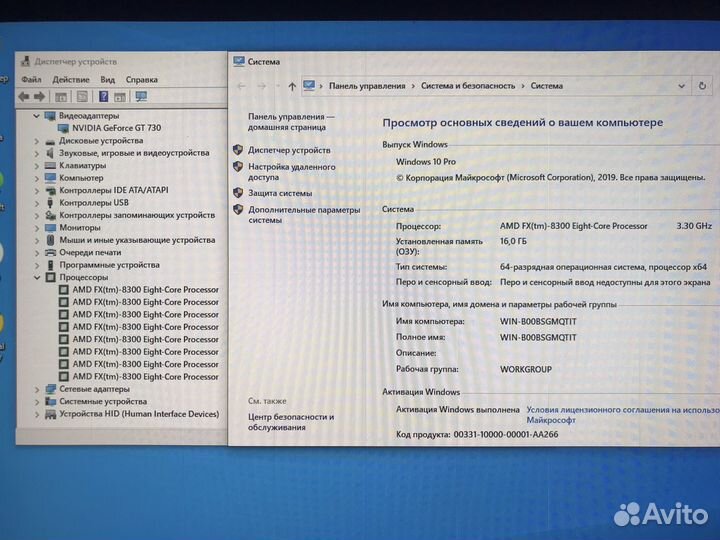The image size is (720, 540).
Task: Expand the Клавиатуры category
Action: (x=37, y=166)
